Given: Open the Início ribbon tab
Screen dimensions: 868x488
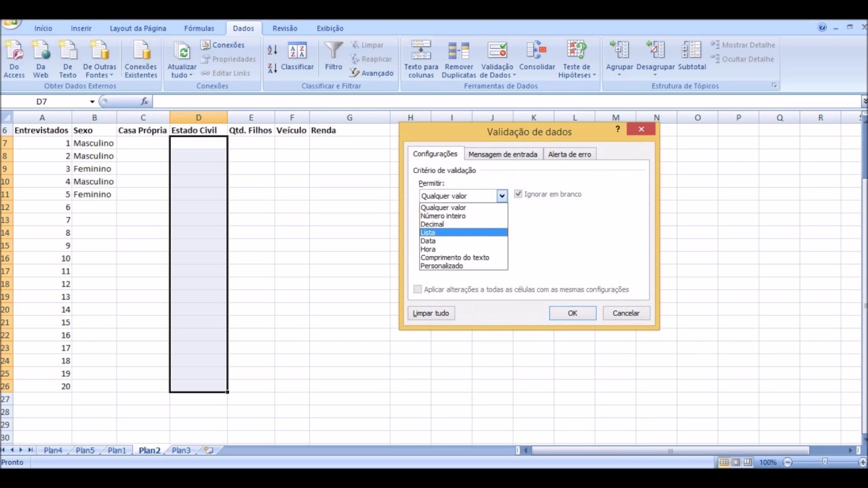Looking at the screenshot, I should click(43, 28).
